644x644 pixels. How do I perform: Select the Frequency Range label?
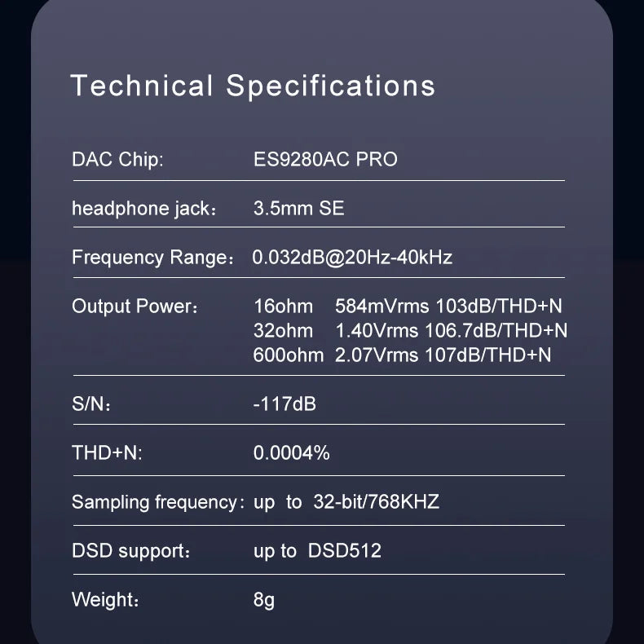click(x=152, y=258)
